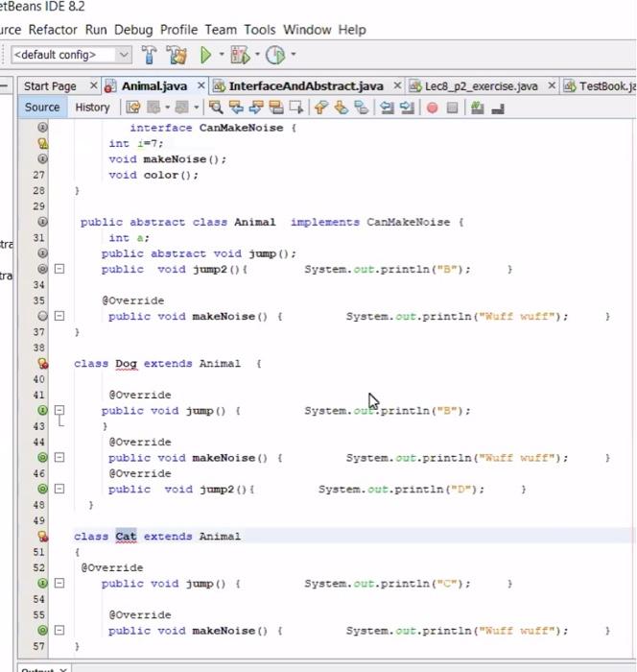Close the Animal.java tab

click(201, 85)
